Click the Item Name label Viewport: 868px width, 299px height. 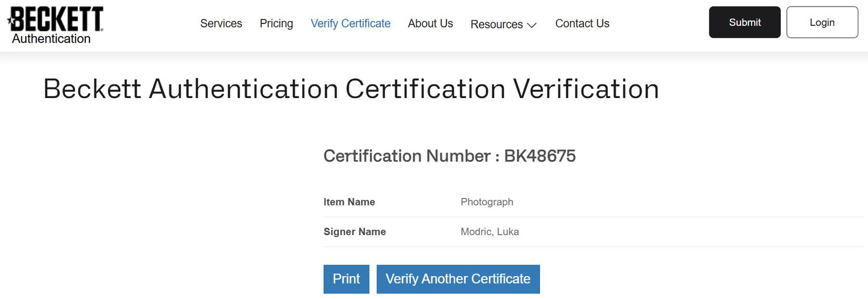(349, 202)
